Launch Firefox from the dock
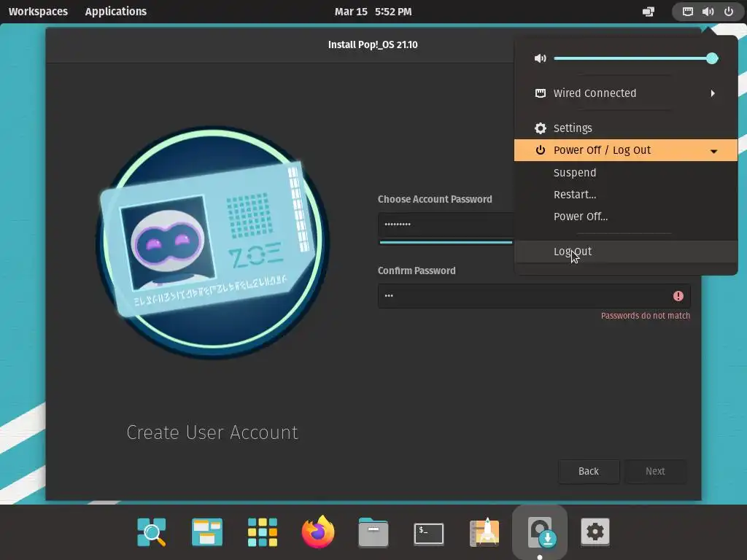This screenshot has width=747, height=560. point(318,532)
